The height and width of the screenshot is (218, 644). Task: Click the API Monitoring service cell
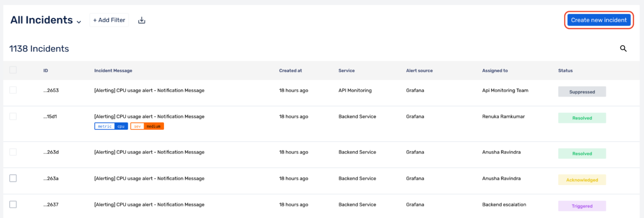click(x=355, y=91)
